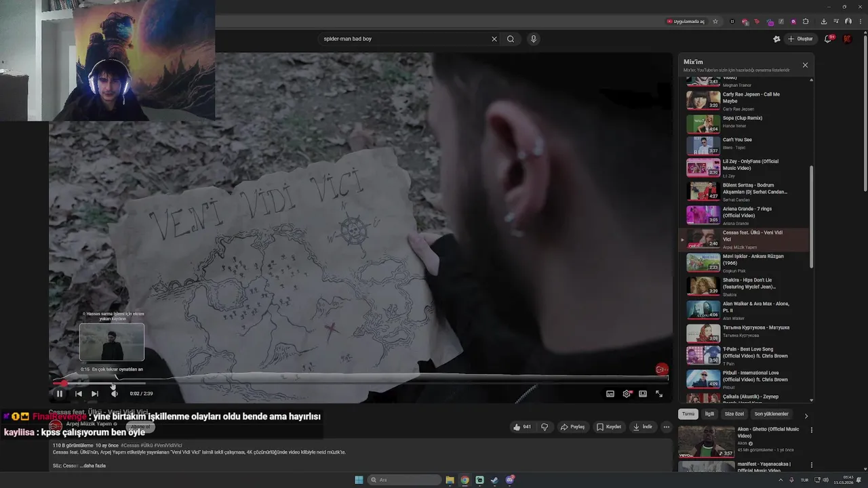Expand the description with '...daha fazla'
This screenshot has height=488, width=868.
point(94,466)
